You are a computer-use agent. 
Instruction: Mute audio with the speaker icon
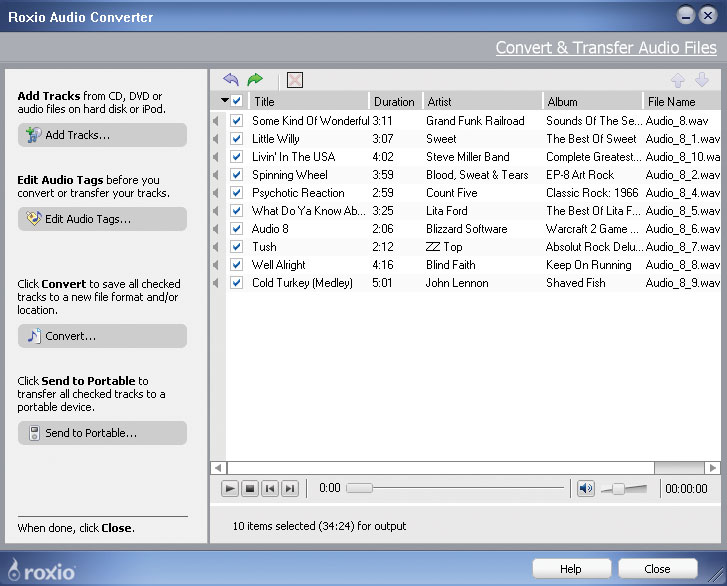(586, 488)
